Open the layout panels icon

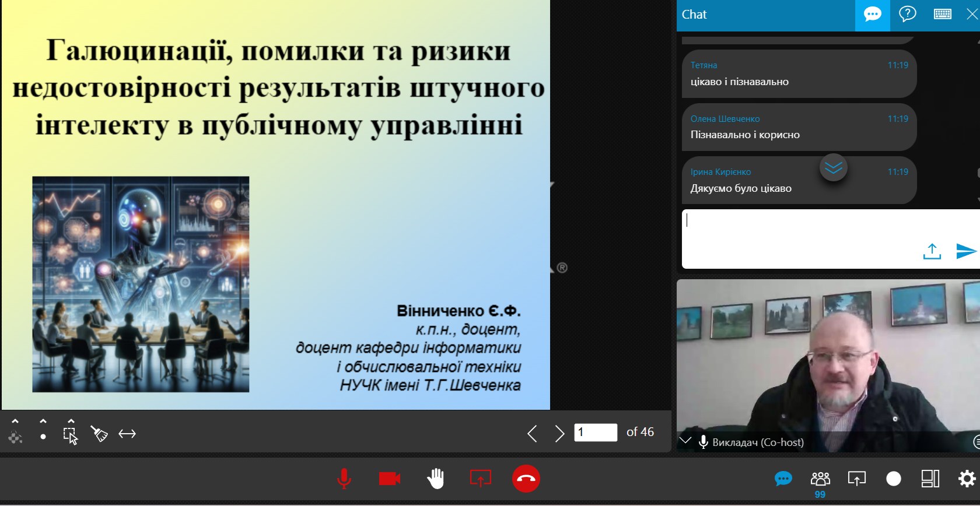pyautogui.click(x=930, y=479)
